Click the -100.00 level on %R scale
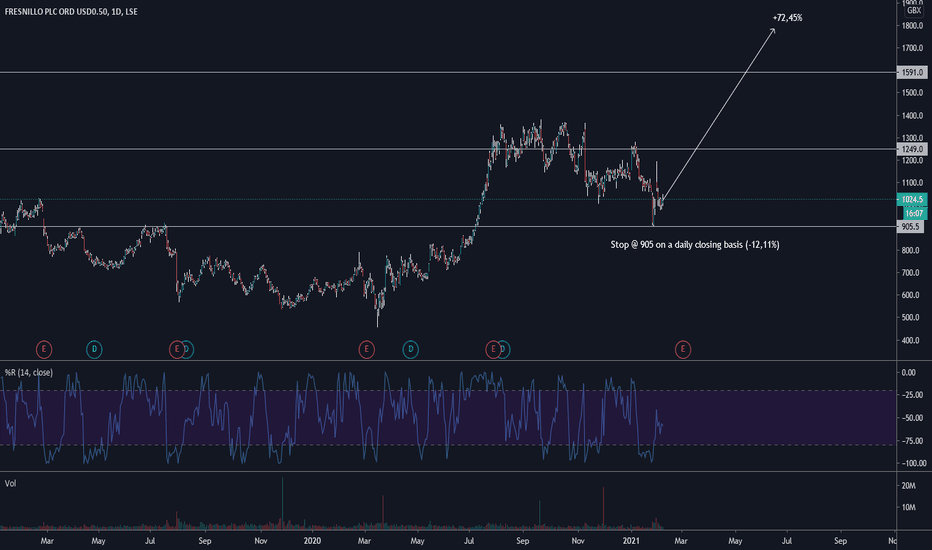Viewport: 932px width, 550px height. [x=914, y=463]
